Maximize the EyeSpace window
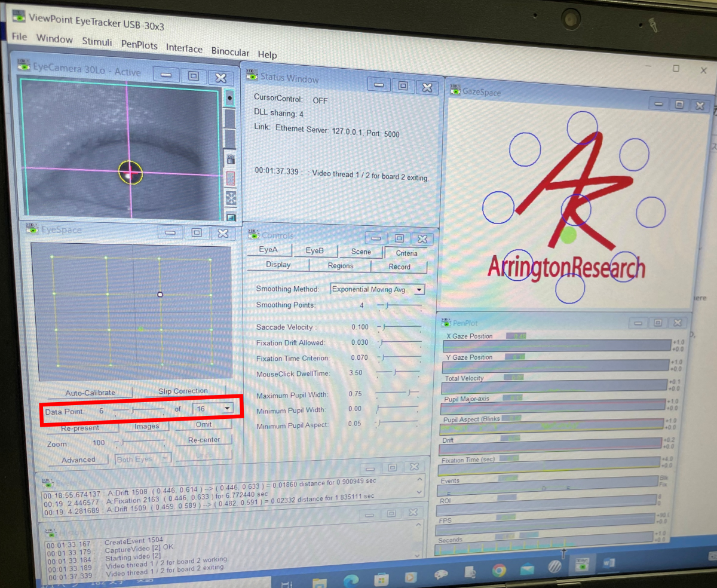 [197, 232]
